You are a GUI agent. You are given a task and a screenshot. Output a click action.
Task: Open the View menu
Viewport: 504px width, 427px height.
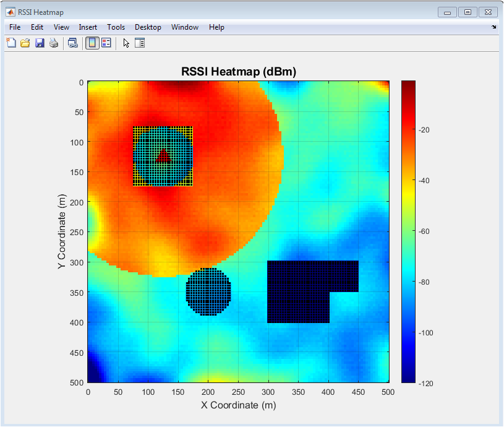click(61, 27)
